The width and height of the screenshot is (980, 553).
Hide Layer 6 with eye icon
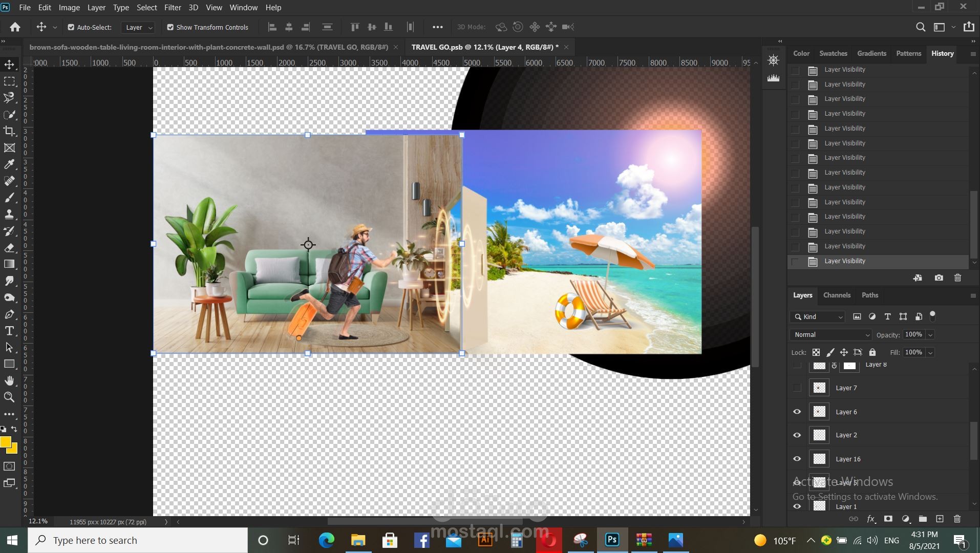(x=797, y=412)
